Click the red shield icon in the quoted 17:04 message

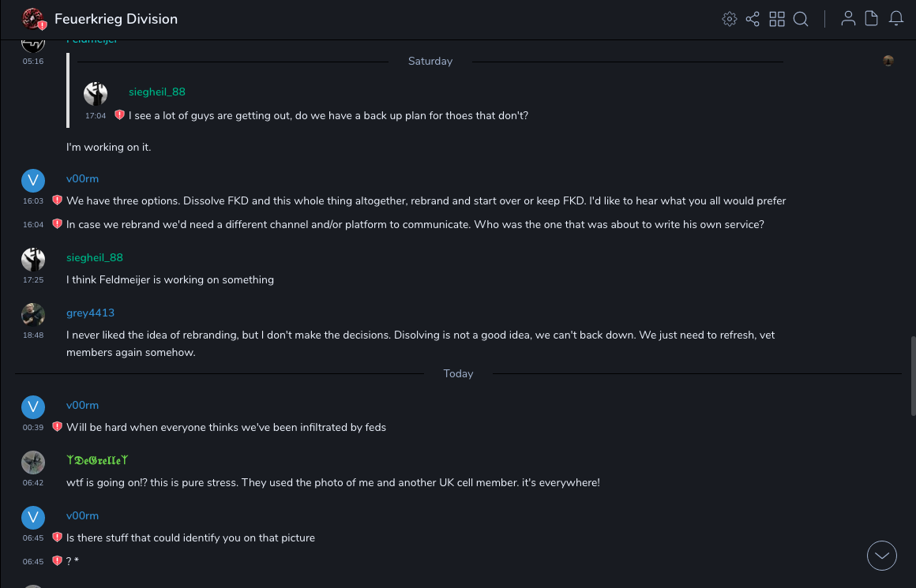click(119, 115)
